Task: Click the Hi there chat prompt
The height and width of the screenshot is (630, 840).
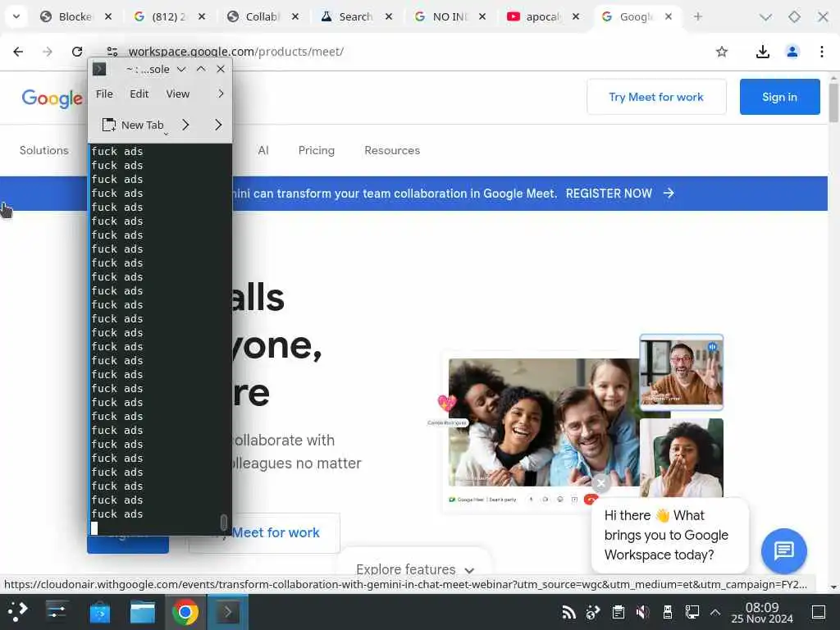Action: click(x=669, y=535)
